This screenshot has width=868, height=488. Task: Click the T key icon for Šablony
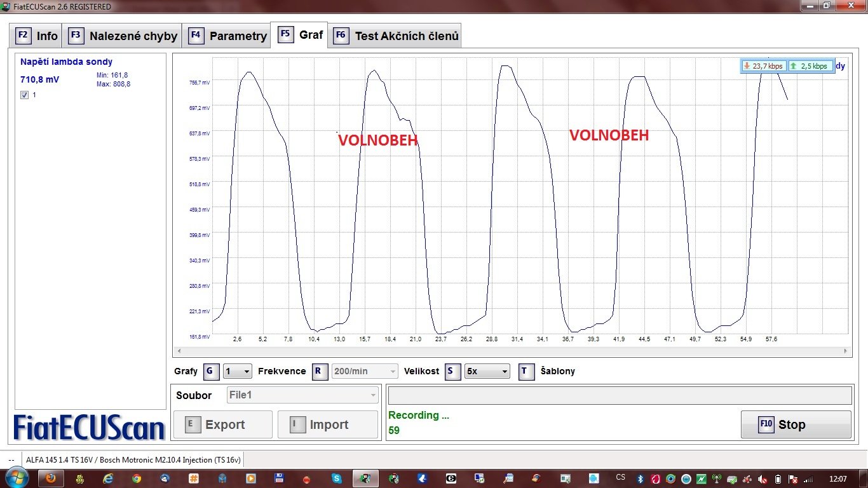527,371
